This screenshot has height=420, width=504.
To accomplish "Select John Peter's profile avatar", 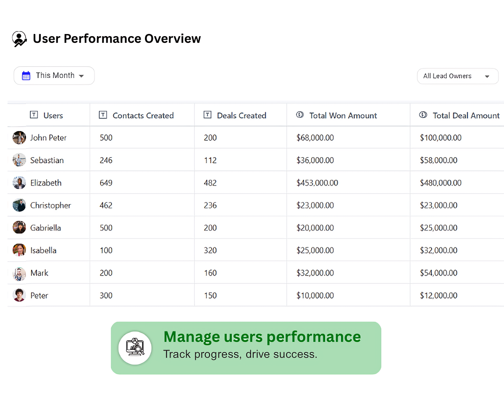I will tap(19, 137).
